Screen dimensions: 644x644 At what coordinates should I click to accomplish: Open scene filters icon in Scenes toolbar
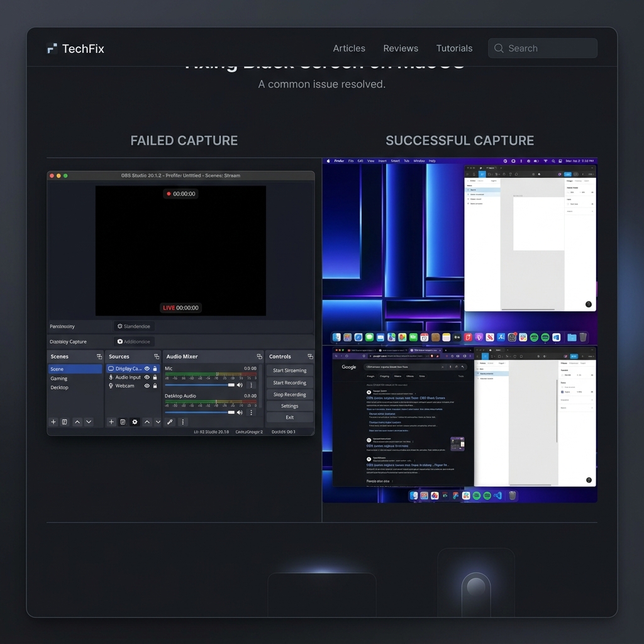coord(65,422)
